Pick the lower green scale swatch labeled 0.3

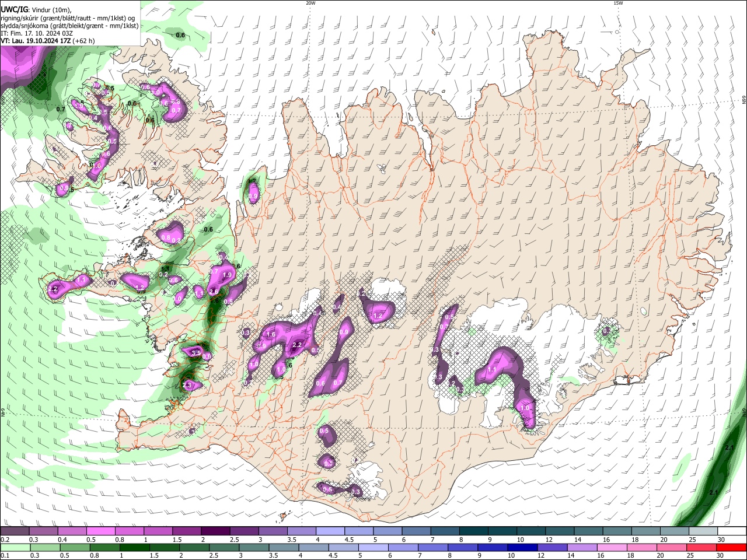44,547
